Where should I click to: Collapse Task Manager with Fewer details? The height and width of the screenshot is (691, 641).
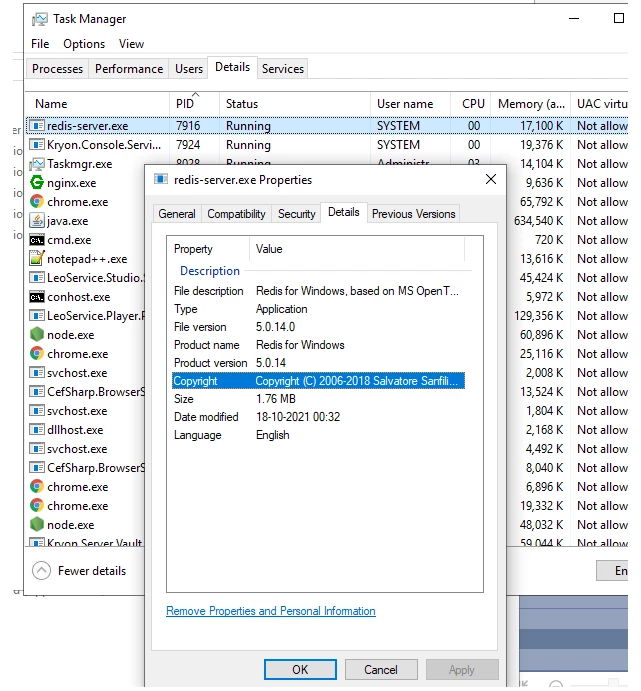click(79, 571)
